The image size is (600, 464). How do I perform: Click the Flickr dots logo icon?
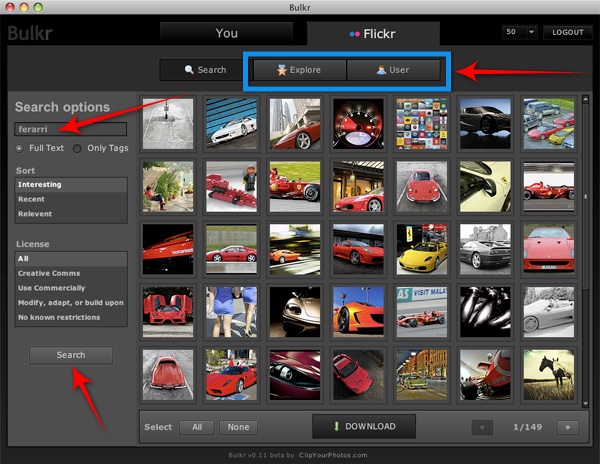tap(354, 33)
